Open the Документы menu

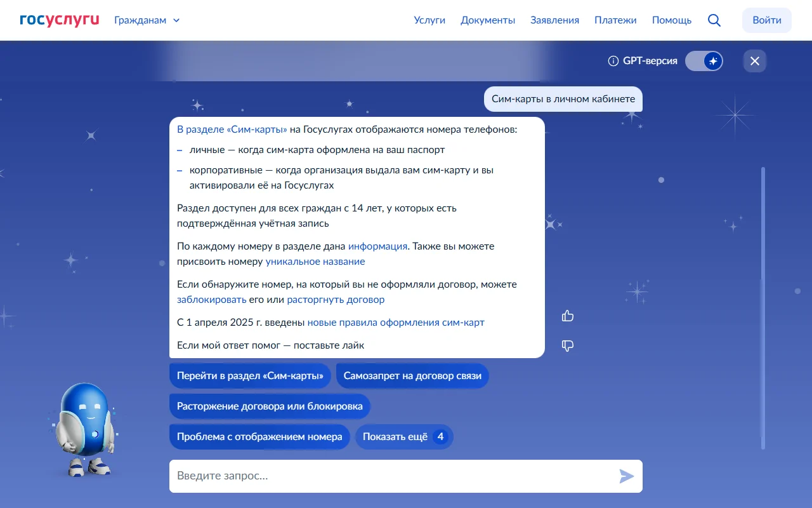tap(488, 20)
